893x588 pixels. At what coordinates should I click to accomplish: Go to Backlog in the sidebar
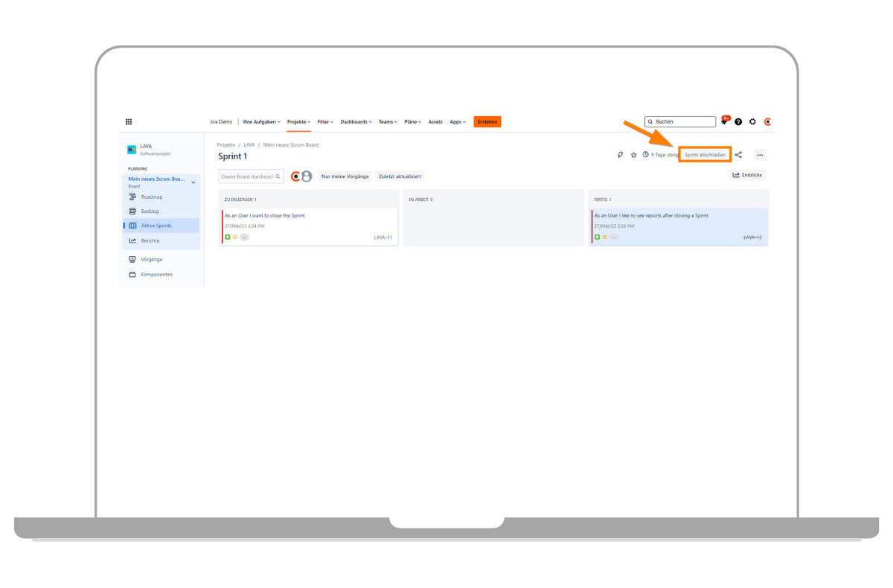tap(149, 211)
